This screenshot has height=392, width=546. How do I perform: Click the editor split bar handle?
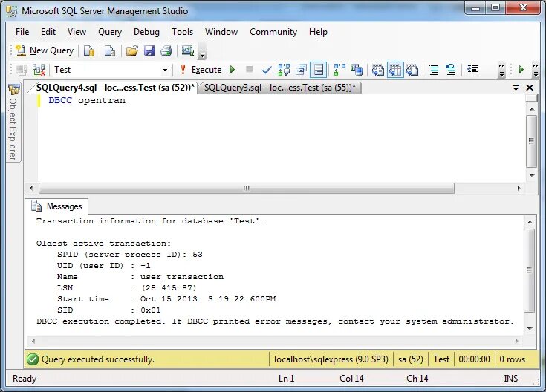531,98
